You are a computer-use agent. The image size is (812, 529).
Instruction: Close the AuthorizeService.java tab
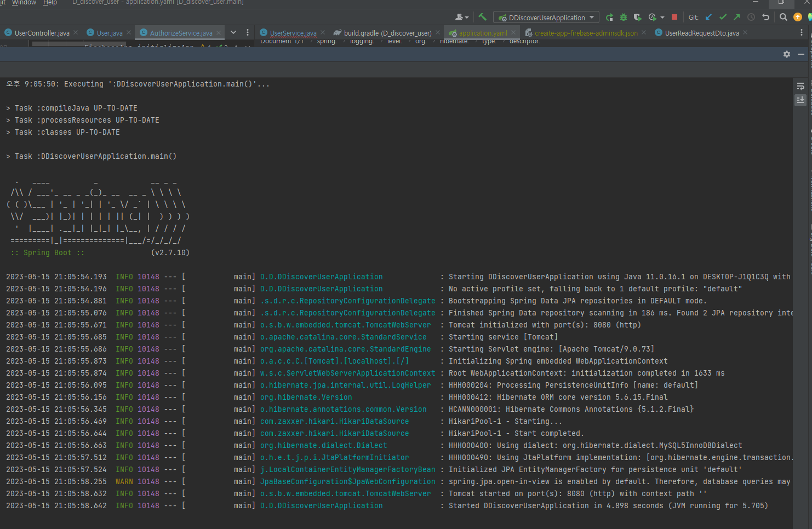click(219, 33)
